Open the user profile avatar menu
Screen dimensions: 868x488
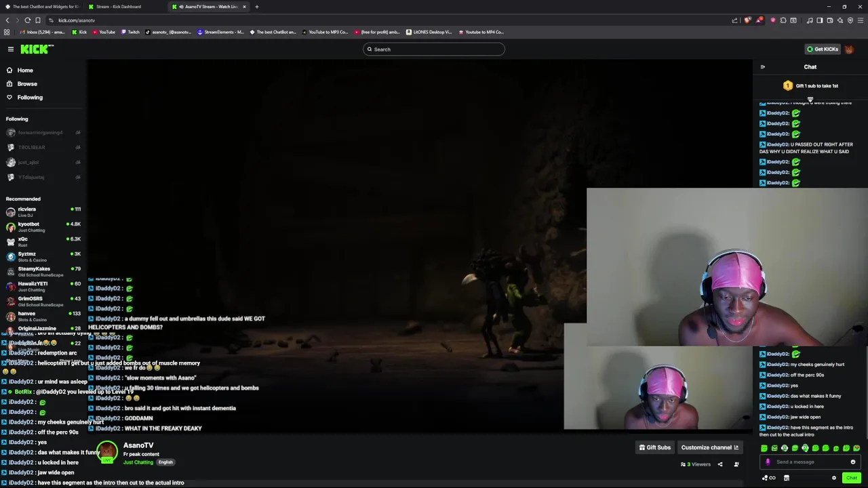tap(850, 49)
